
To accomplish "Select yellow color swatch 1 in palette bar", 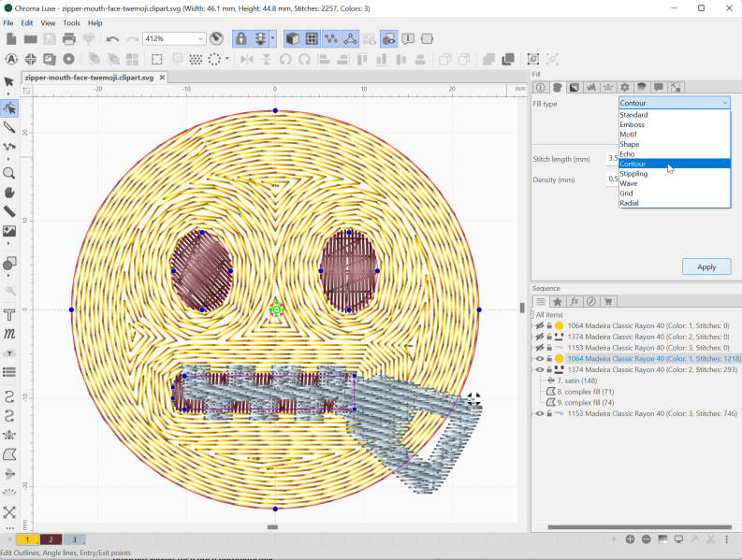I will pyautogui.click(x=27, y=539).
